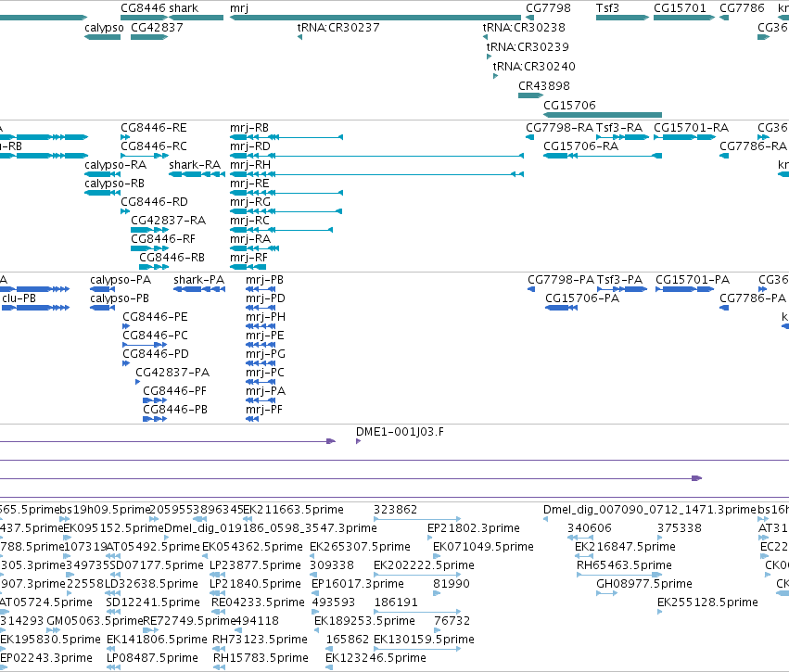
Task: Click the Tsf3 gene bar
Action: click(x=622, y=18)
